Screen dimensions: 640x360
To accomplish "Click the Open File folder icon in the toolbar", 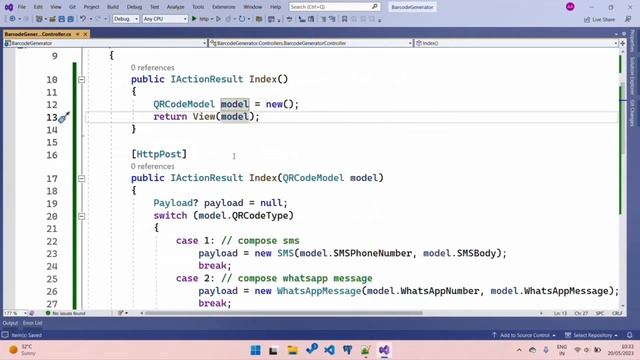I will click(53, 19).
